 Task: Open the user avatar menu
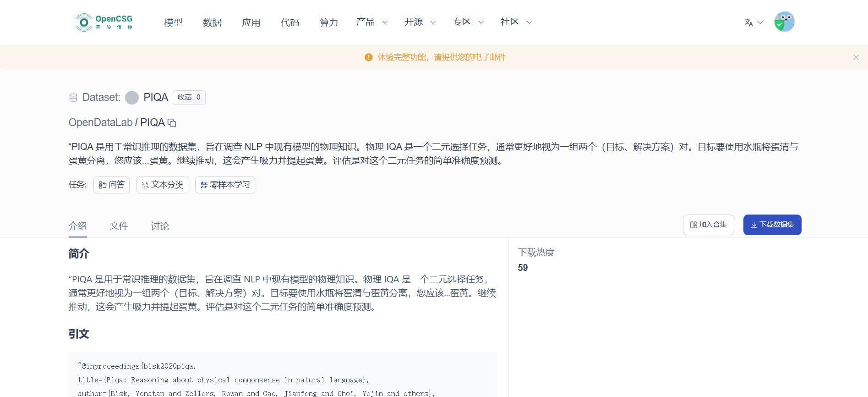pos(784,22)
